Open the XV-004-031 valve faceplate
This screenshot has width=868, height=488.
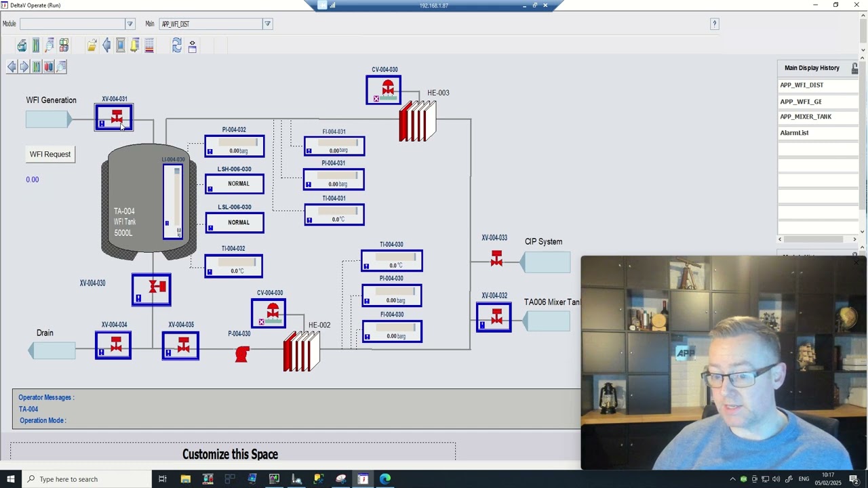tap(114, 118)
